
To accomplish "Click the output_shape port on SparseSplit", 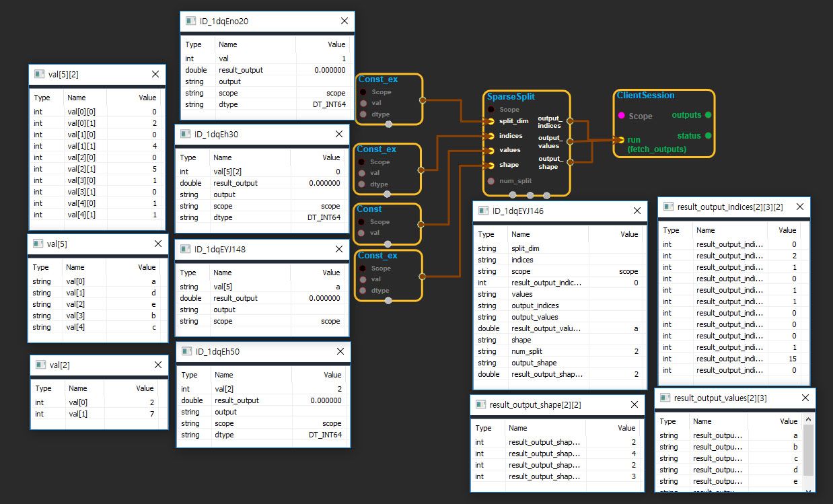I will pyautogui.click(x=570, y=162).
